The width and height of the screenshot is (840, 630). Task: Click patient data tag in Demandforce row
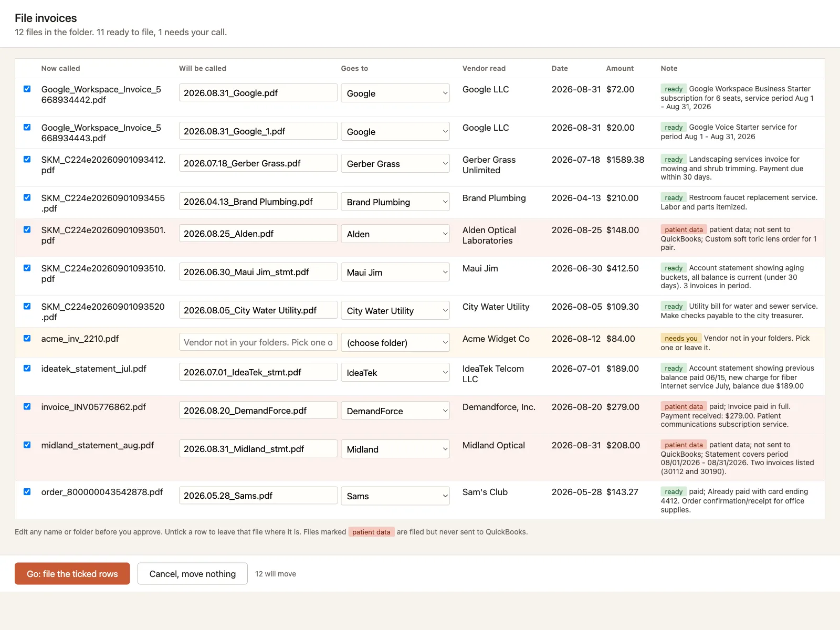pyautogui.click(x=684, y=406)
